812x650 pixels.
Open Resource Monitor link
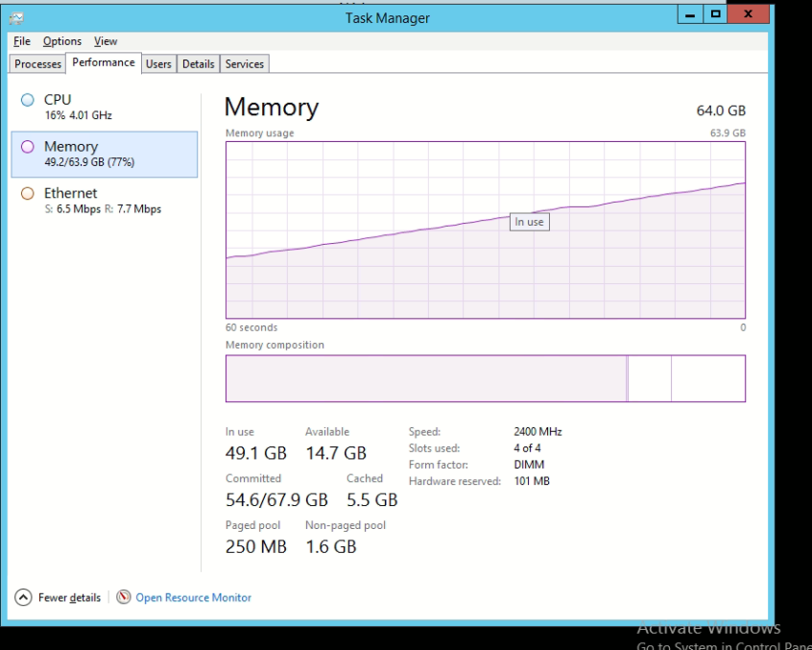(193, 598)
